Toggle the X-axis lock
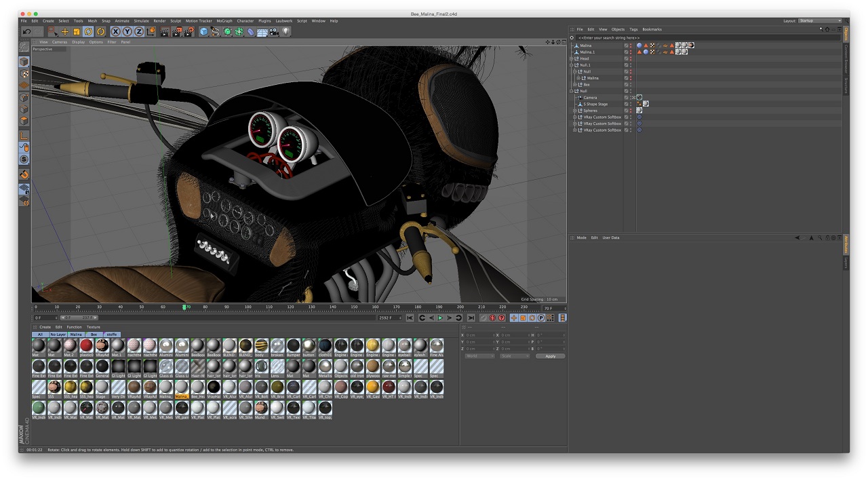The height and width of the screenshot is (479, 868). point(116,31)
